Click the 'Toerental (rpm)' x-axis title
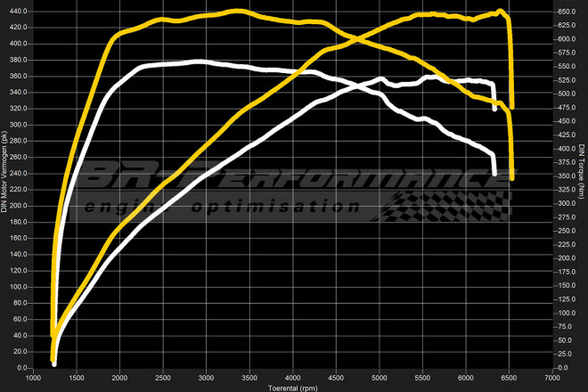 (x=294, y=388)
